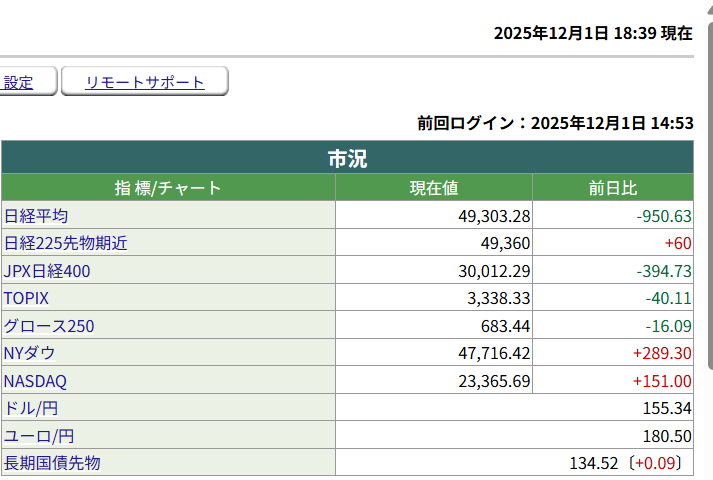This screenshot has height=480, width=713.
Task: Click the 18:39 現在 date-time text
Action: point(592,33)
